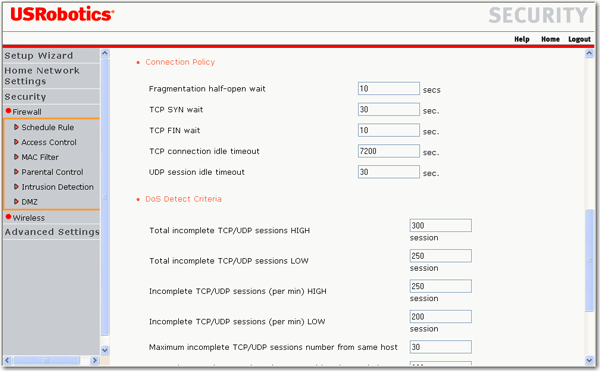Image resolution: width=600 pixels, height=371 pixels.
Task: Open DMZ submenu item
Action: point(29,202)
